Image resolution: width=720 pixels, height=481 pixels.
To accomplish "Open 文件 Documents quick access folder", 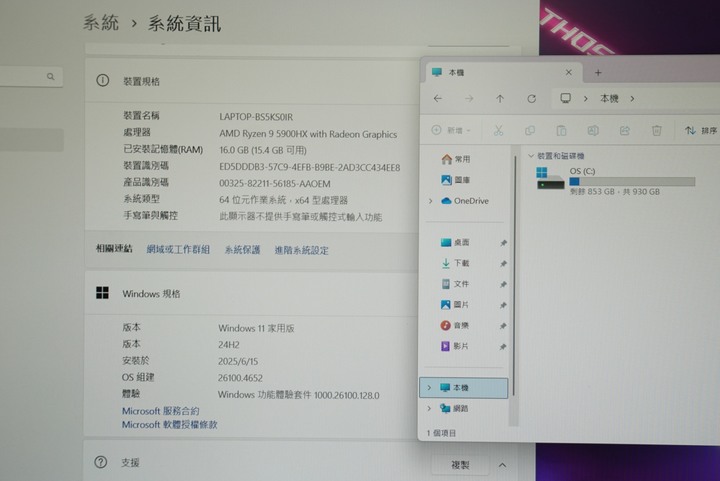I will click(x=455, y=284).
